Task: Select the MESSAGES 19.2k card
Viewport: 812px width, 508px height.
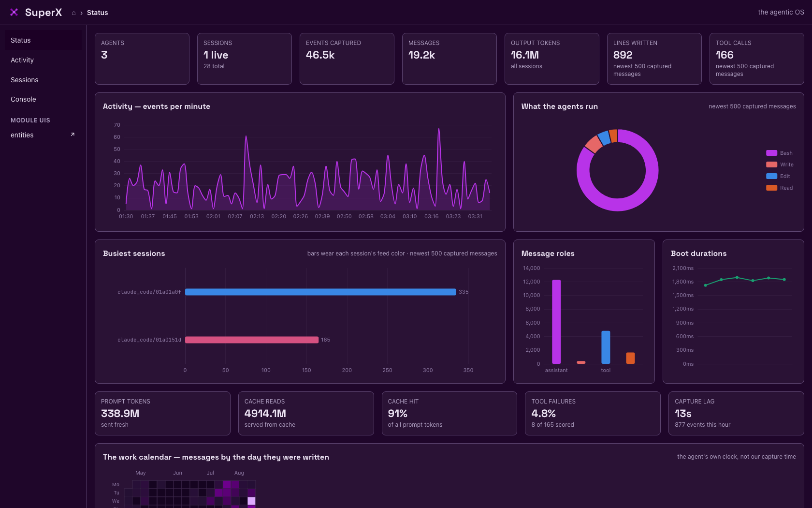Action: 449,59
